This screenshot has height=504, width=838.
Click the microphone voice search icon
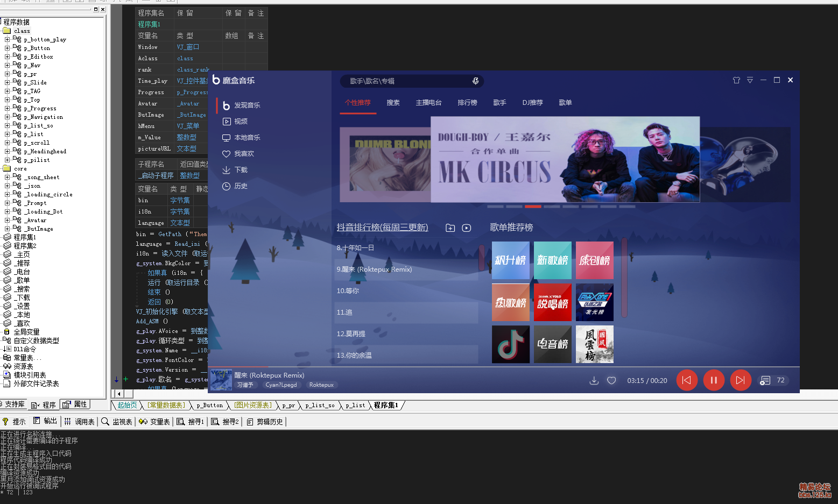pyautogui.click(x=475, y=81)
